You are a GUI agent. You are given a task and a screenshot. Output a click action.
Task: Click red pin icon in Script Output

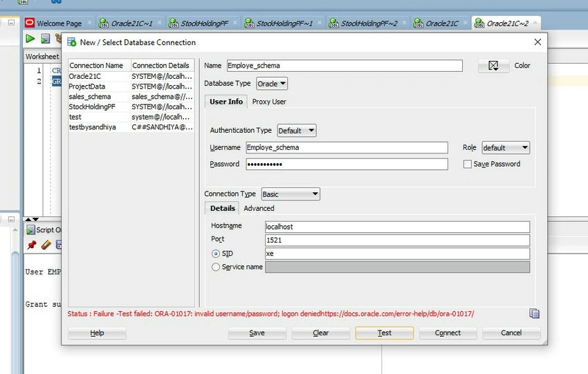[x=32, y=245]
